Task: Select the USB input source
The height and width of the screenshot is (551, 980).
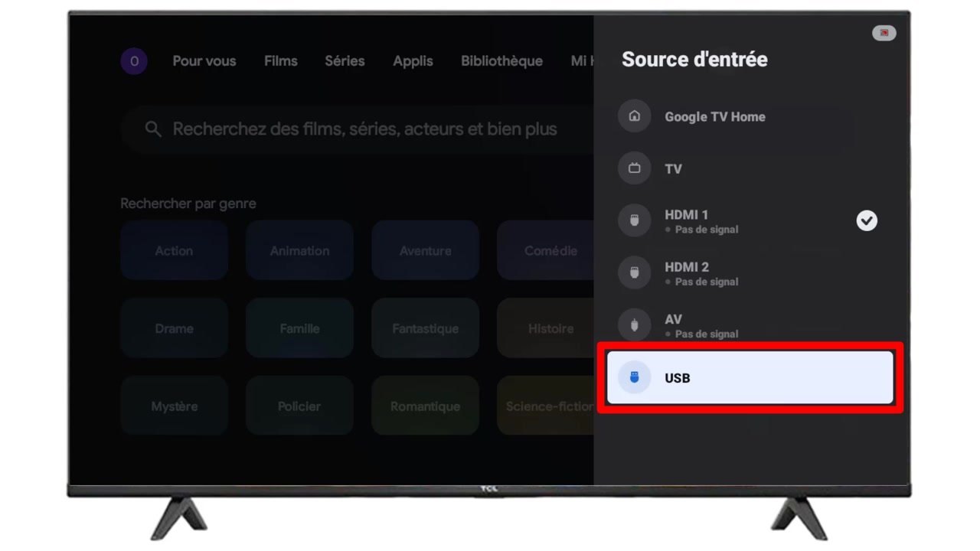Action: click(750, 377)
